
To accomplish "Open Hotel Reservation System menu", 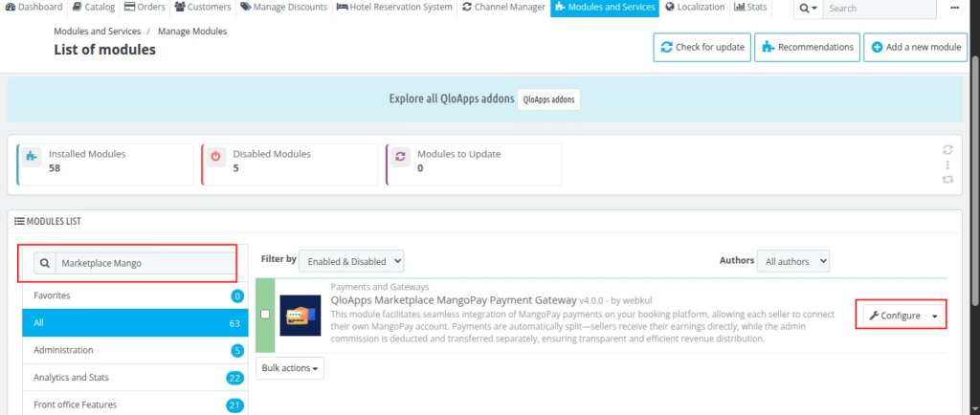I will tap(394, 7).
